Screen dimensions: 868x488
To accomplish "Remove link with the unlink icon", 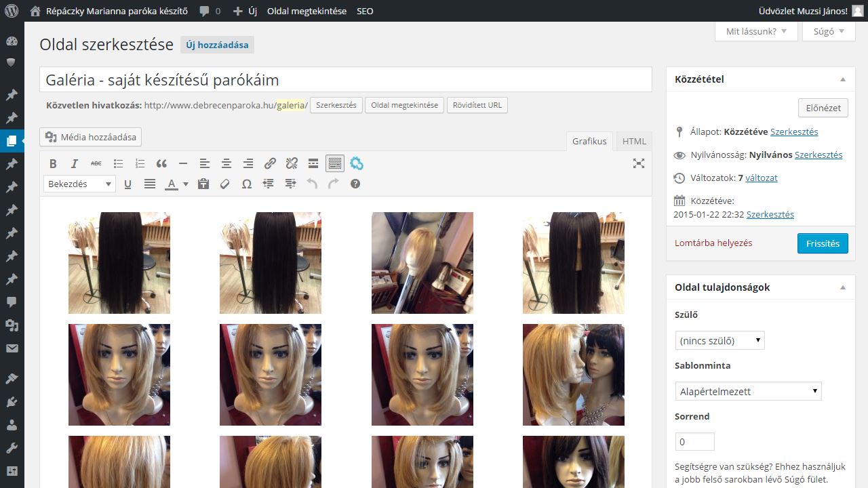I will click(x=292, y=163).
